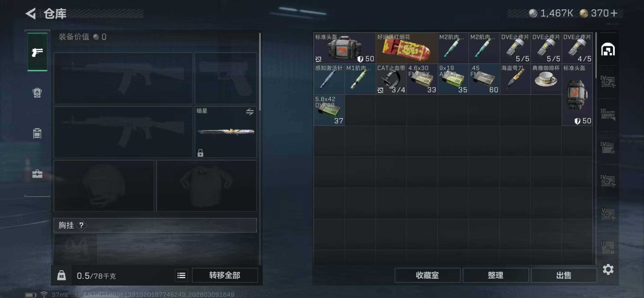Image resolution: width=644 pixels, height=298 pixels.
Task: Switch to the backpack sidebar tab
Action: tap(37, 93)
